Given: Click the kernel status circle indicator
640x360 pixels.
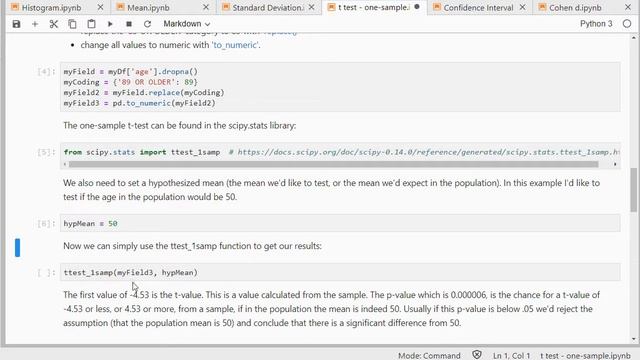Looking at the screenshot, I should tap(627, 24).
